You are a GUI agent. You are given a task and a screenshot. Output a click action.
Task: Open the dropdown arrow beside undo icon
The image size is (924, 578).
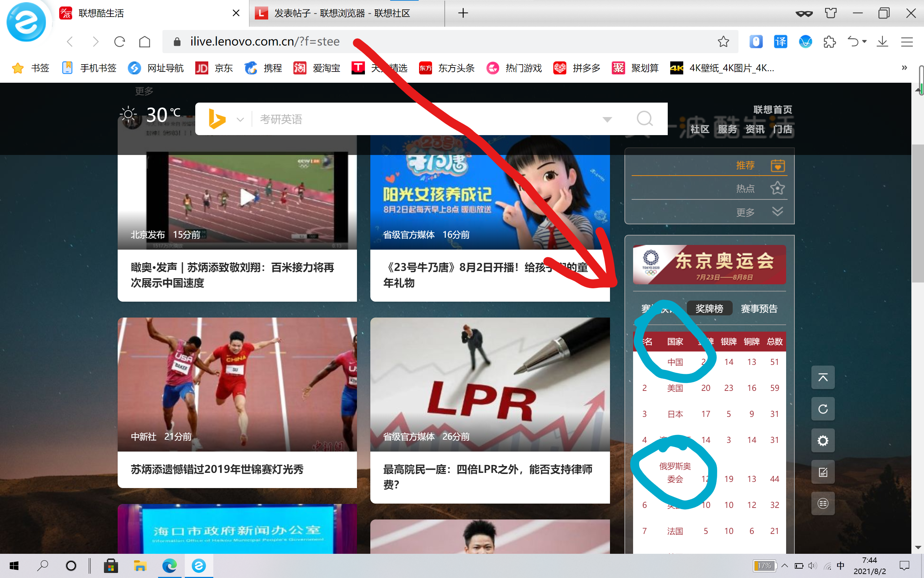864,41
